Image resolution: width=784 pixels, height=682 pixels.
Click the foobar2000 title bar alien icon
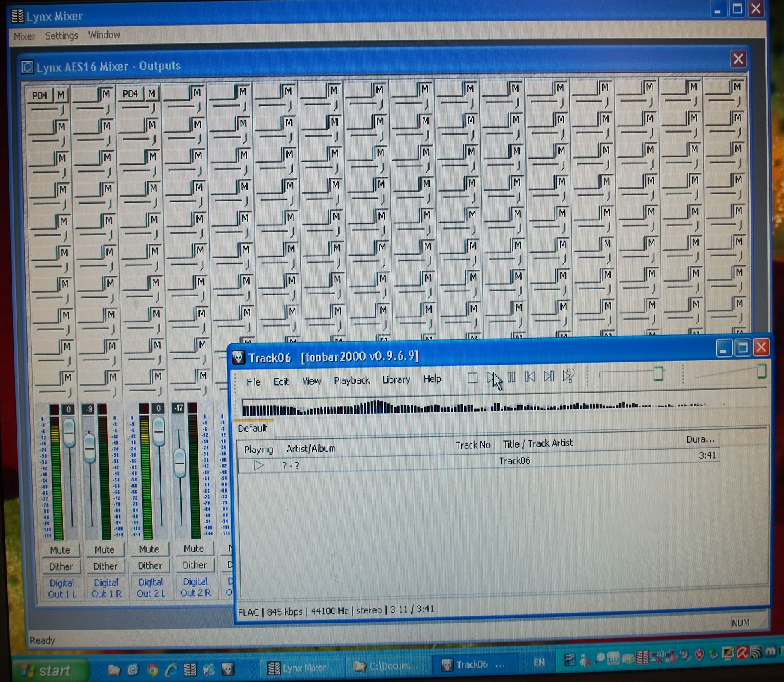(239, 357)
